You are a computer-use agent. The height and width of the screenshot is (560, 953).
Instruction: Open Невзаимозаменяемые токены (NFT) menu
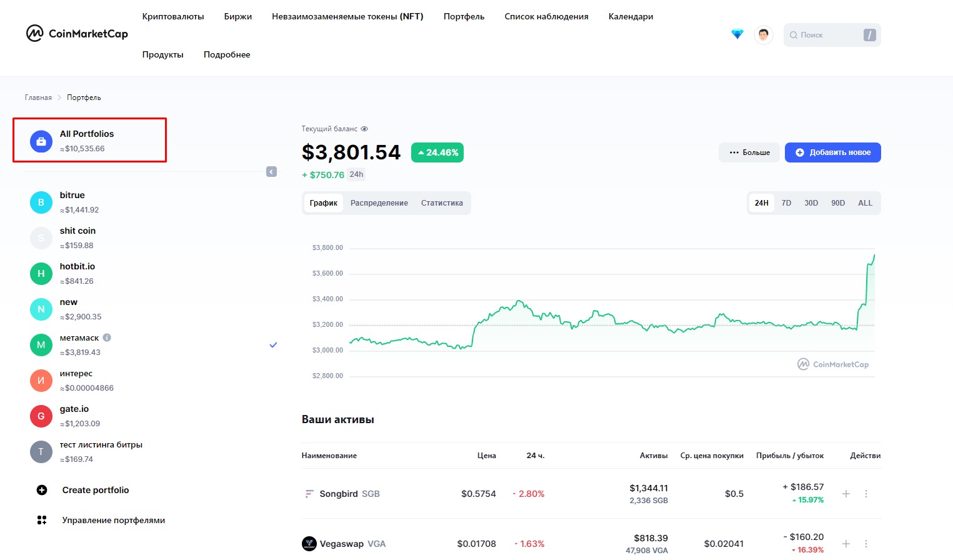(347, 16)
